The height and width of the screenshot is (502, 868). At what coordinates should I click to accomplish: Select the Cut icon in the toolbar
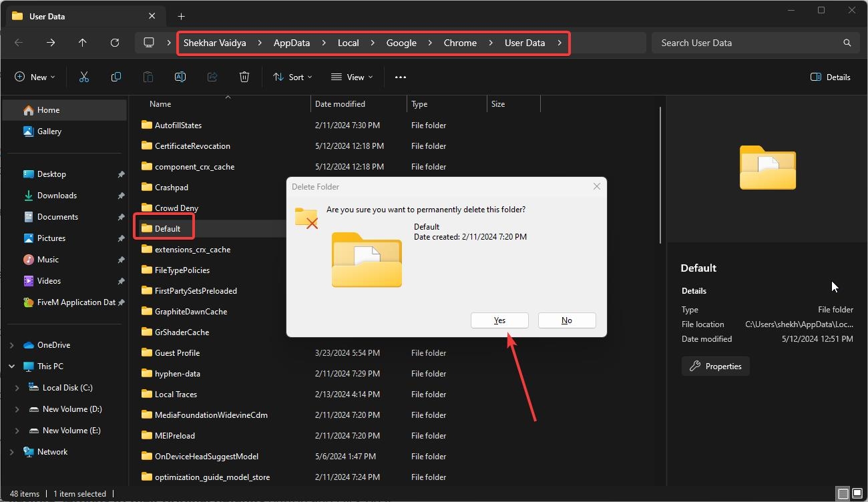pos(83,77)
